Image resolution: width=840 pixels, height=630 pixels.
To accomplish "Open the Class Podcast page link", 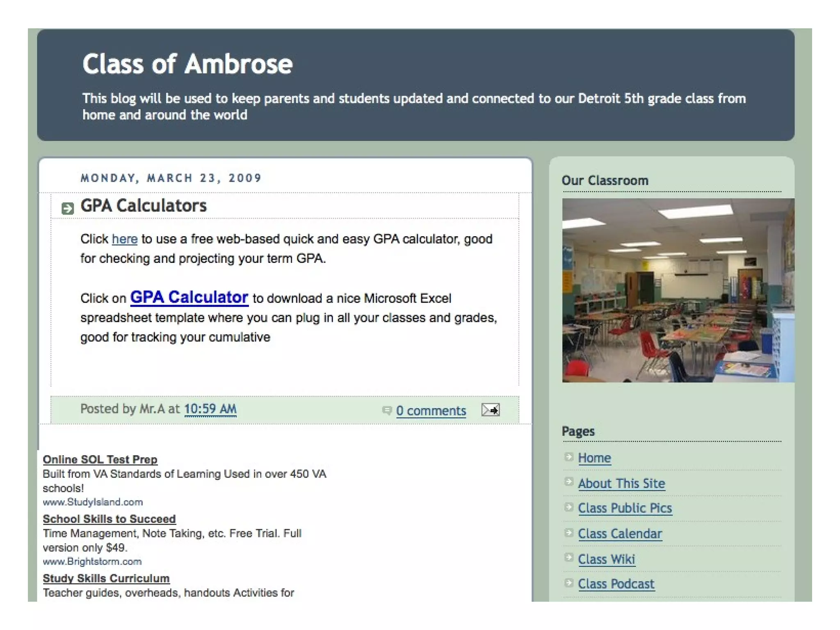I will [616, 584].
